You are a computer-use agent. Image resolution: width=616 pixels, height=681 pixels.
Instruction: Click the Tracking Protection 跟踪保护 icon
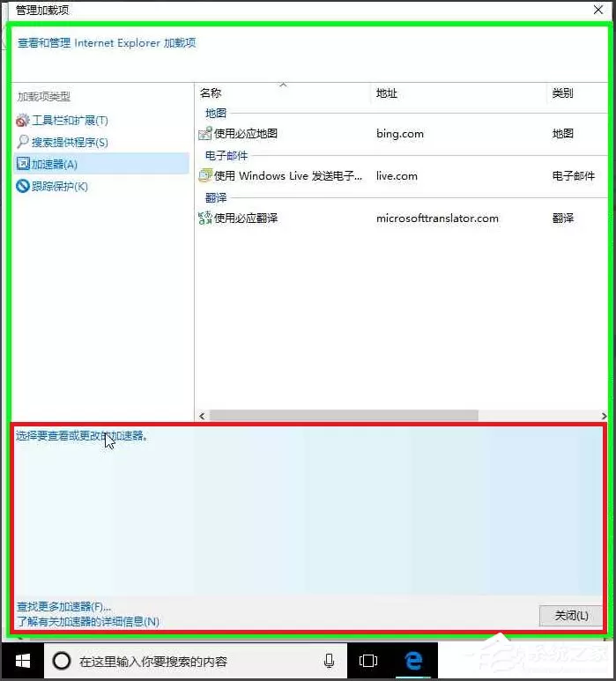23,186
